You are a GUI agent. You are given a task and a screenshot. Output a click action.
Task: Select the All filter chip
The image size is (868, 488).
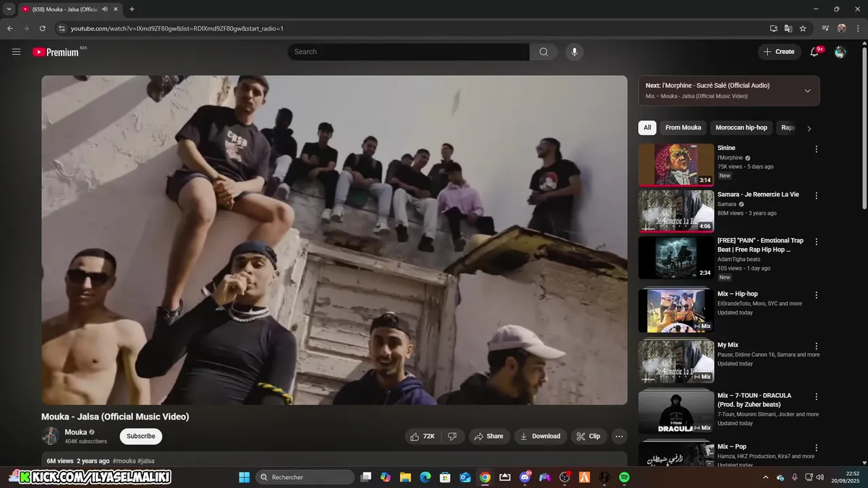tap(647, 127)
